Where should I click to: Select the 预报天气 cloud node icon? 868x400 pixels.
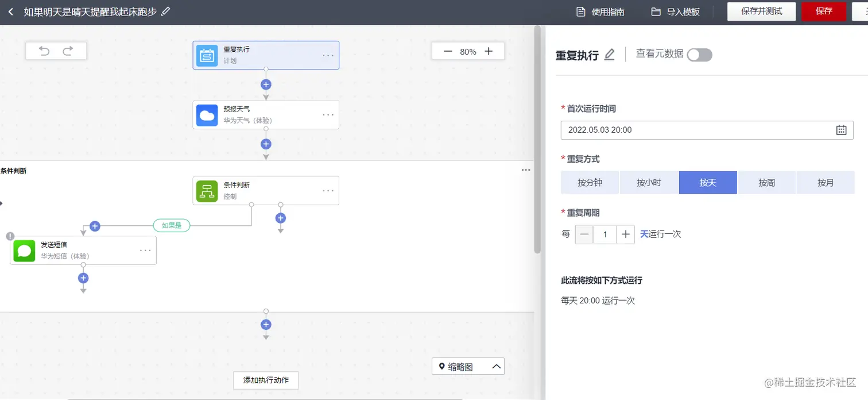pos(207,115)
